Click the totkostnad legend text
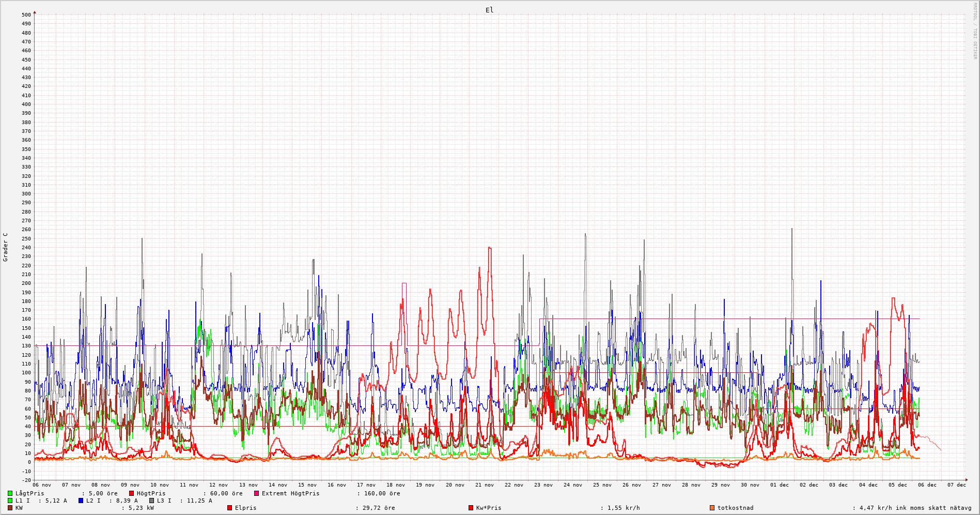Viewport: 980px width, 515px height. point(735,508)
